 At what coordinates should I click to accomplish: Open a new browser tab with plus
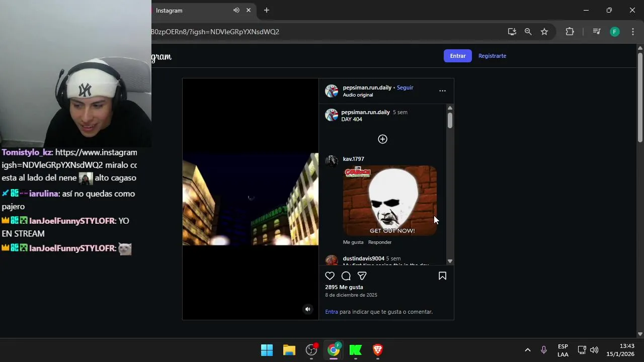coord(267,11)
